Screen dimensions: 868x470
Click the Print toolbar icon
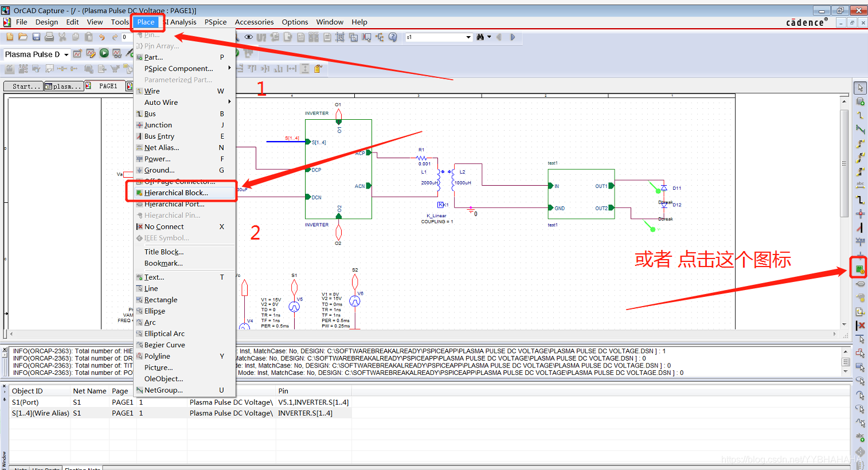tap(49, 37)
